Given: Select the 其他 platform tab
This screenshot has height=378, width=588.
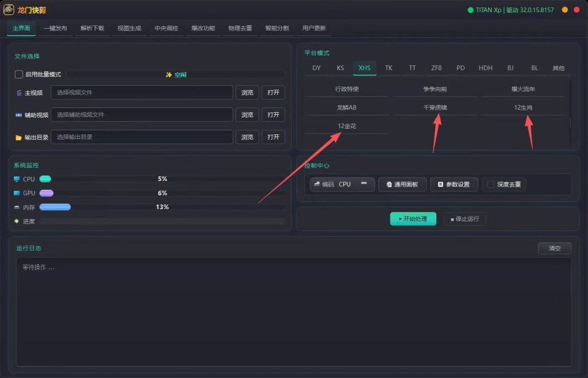Looking at the screenshot, I should point(558,68).
